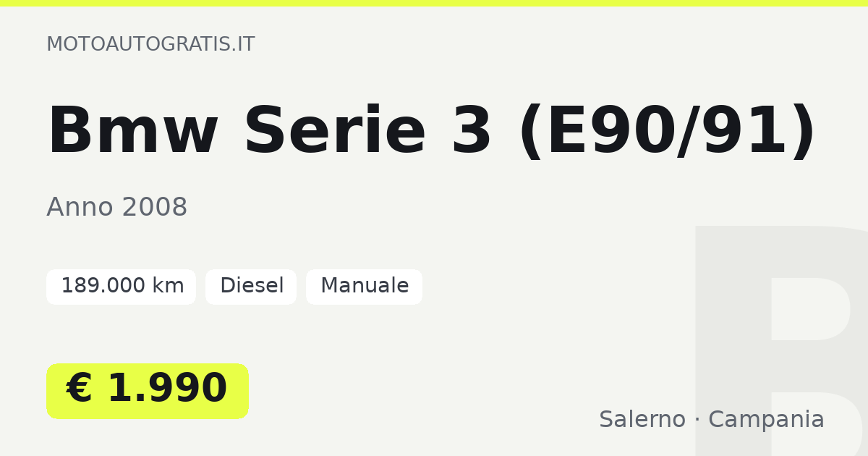The height and width of the screenshot is (456, 868).
Task: Select the Diesel fuel type chip
Action: (x=251, y=287)
